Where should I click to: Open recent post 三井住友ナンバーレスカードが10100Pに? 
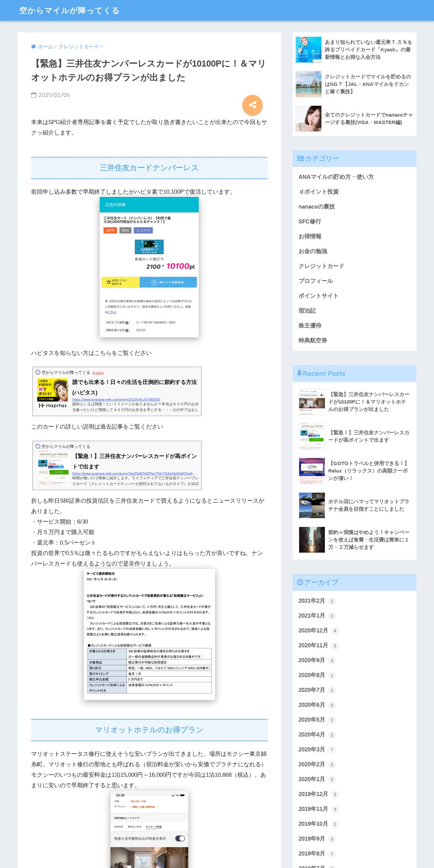[x=369, y=402]
